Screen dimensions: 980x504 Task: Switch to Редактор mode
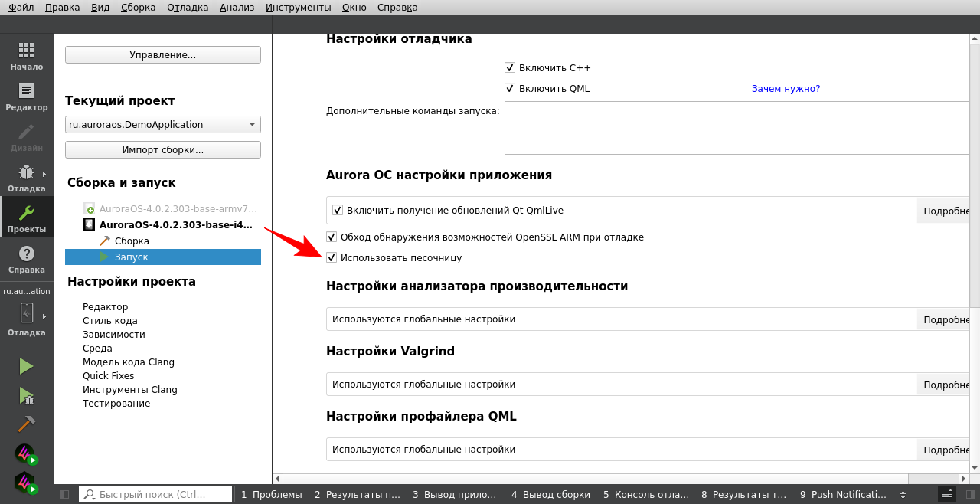click(26, 97)
